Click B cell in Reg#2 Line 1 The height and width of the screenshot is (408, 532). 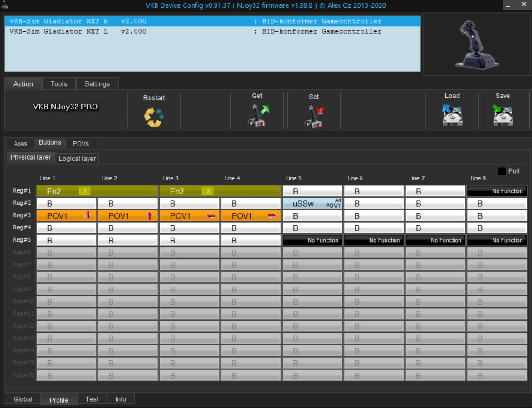click(x=67, y=204)
